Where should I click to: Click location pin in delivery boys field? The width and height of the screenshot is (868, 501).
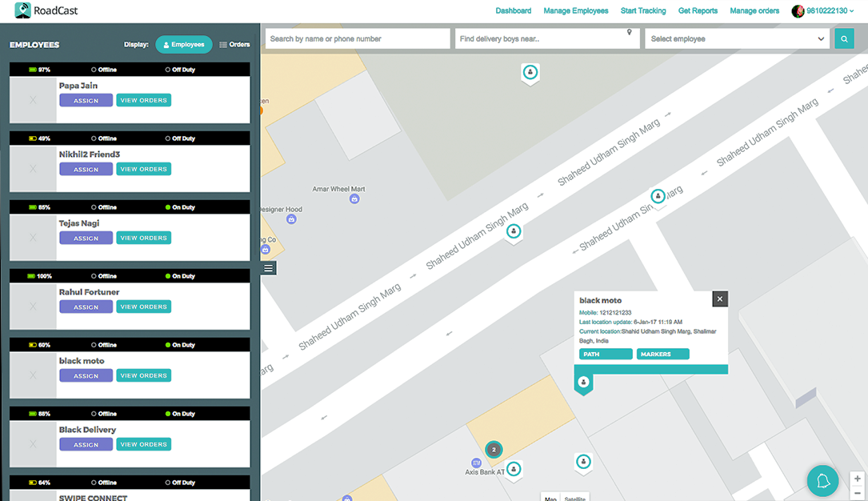(x=630, y=32)
